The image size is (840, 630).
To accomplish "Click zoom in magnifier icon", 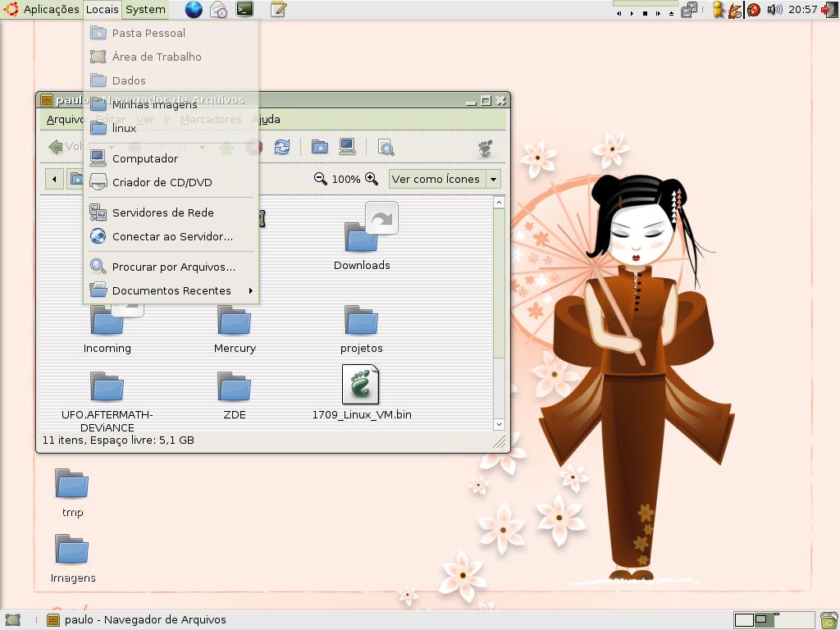I will pos(372,178).
